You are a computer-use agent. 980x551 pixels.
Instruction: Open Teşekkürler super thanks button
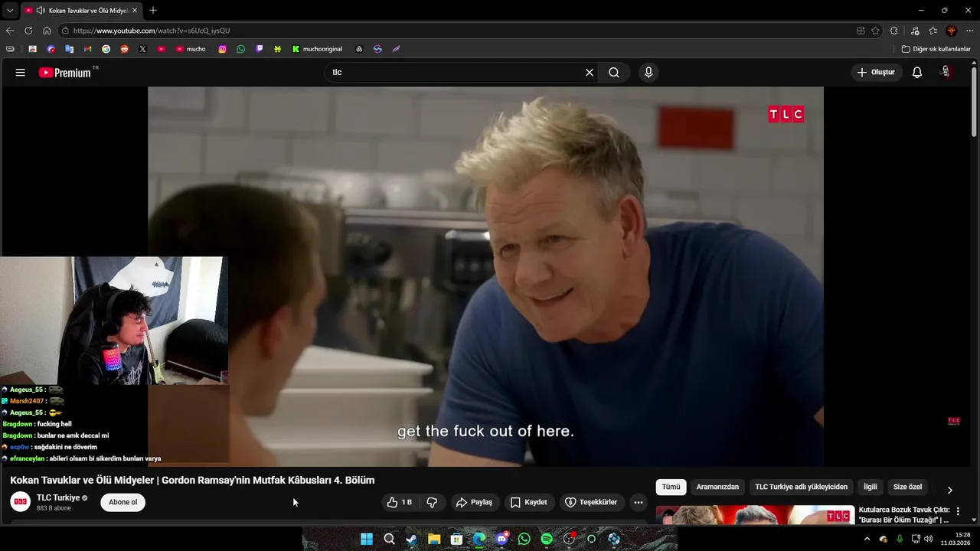coord(590,502)
